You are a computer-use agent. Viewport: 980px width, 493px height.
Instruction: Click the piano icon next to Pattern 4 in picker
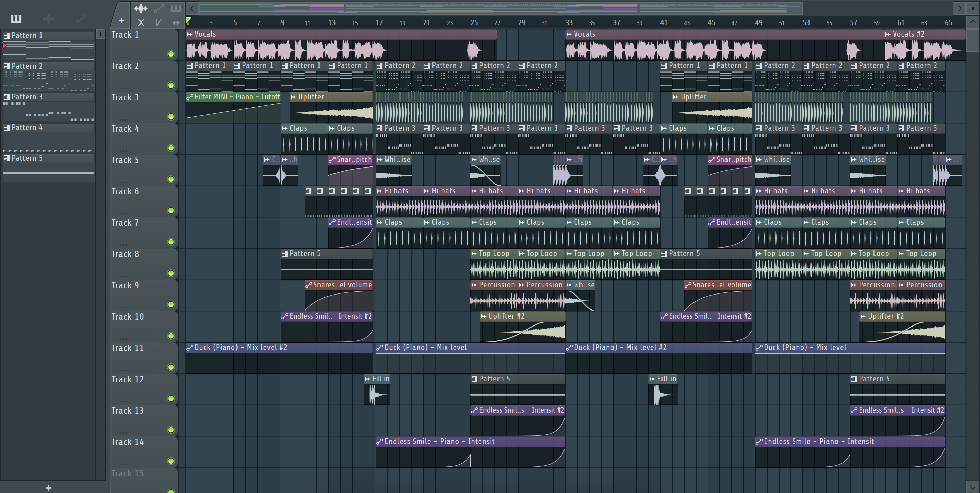(6, 128)
